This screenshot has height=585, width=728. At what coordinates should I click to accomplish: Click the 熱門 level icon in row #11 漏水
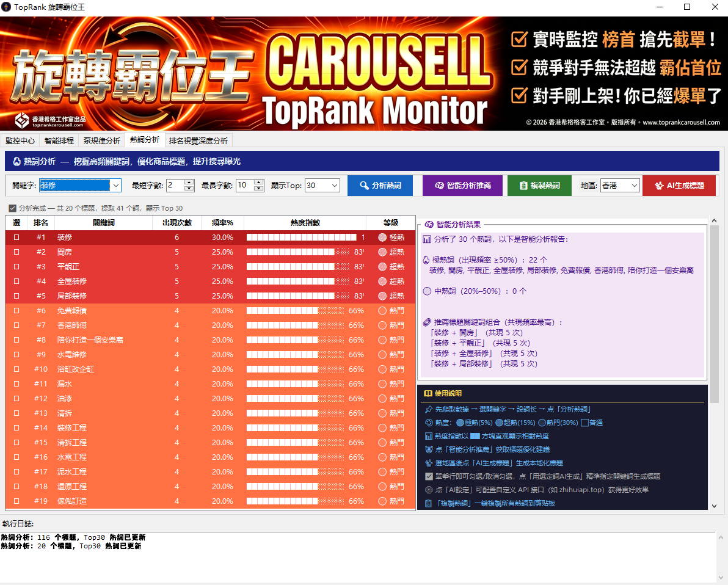[382, 384]
